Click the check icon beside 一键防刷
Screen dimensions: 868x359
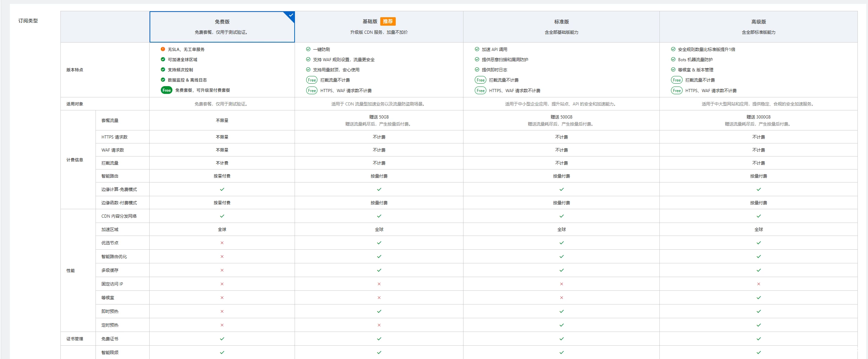click(x=308, y=49)
